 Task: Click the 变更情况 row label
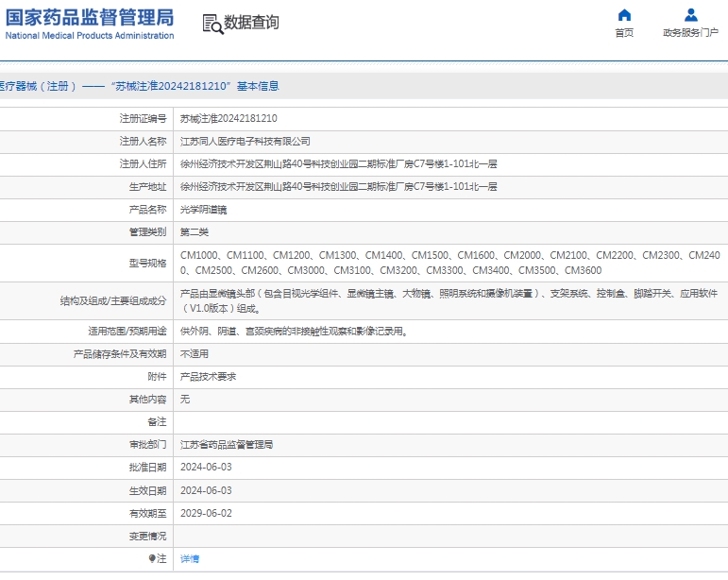tap(147, 537)
